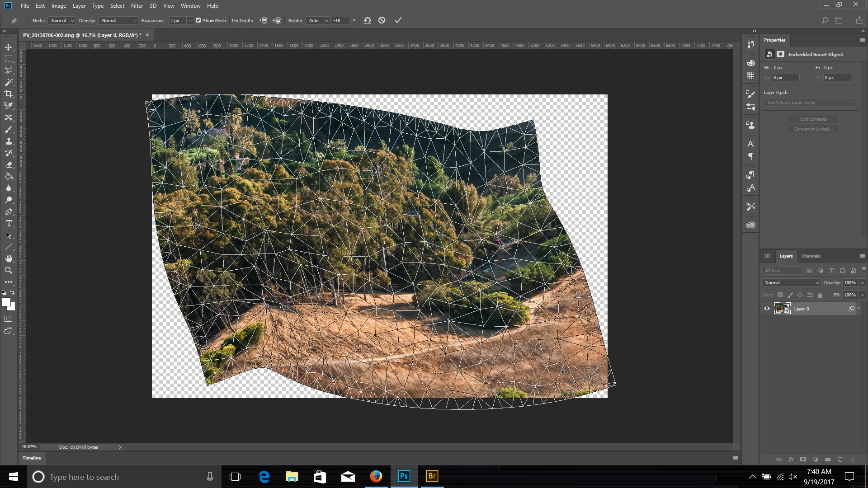Hide Layer 0 using eye icon
The height and width of the screenshot is (488, 868).
767,309
